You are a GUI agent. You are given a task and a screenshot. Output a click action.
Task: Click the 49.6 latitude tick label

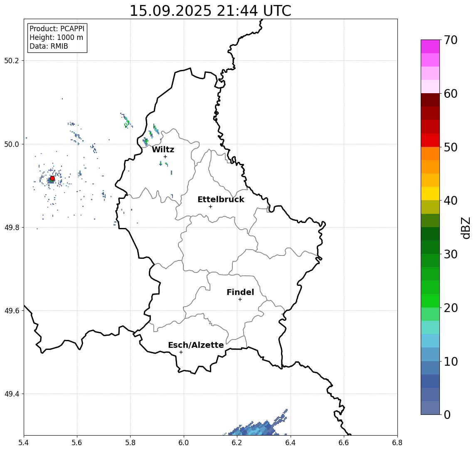tap(11, 311)
